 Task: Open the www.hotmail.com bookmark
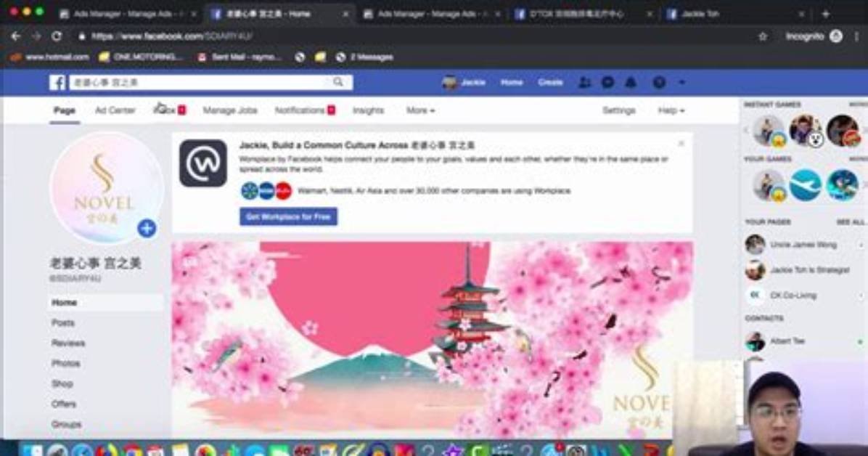pyautogui.click(x=50, y=57)
